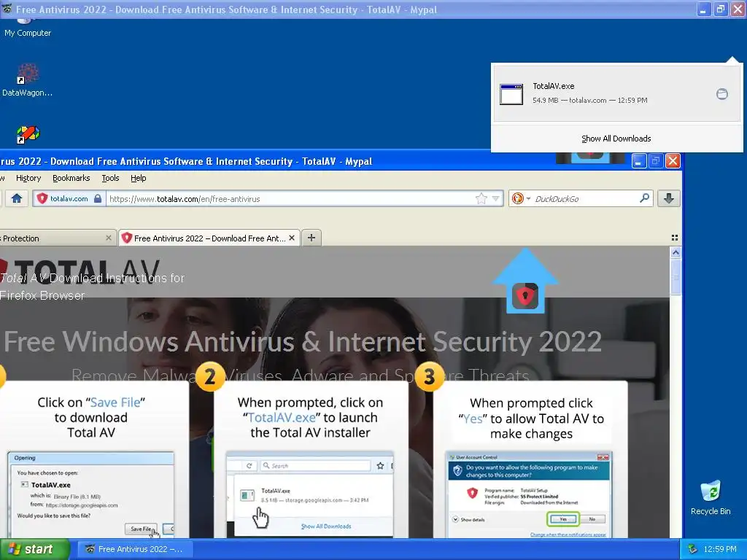Image resolution: width=747 pixels, height=560 pixels.
Task: Click the padlock icon in the address bar
Action: click(x=98, y=198)
